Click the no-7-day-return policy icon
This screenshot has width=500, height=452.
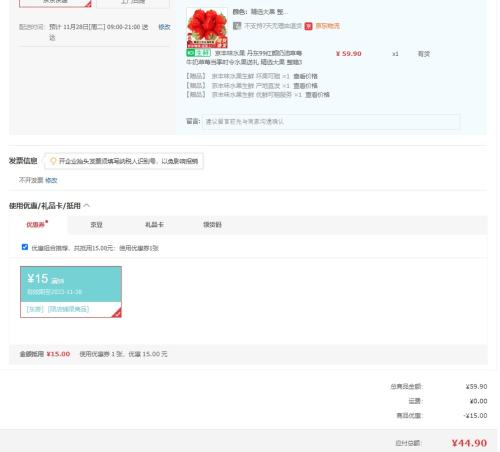pyautogui.click(x=237, y=26)
